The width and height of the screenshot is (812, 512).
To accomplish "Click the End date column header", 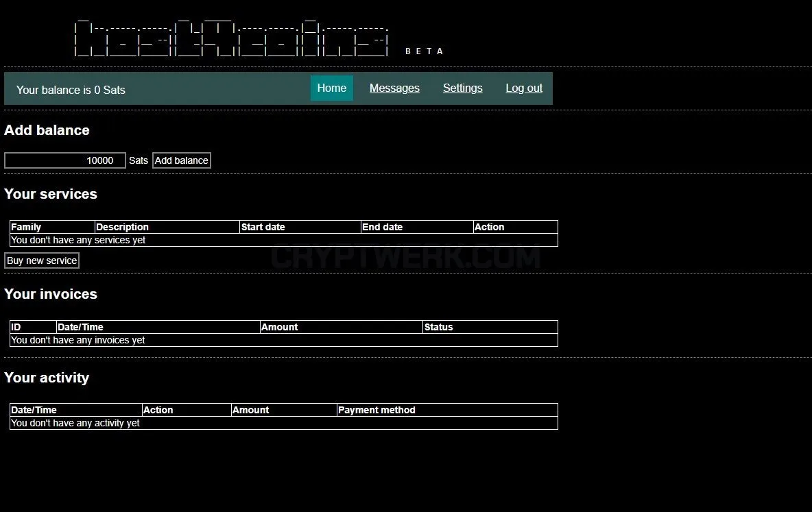I will [418, 227].
